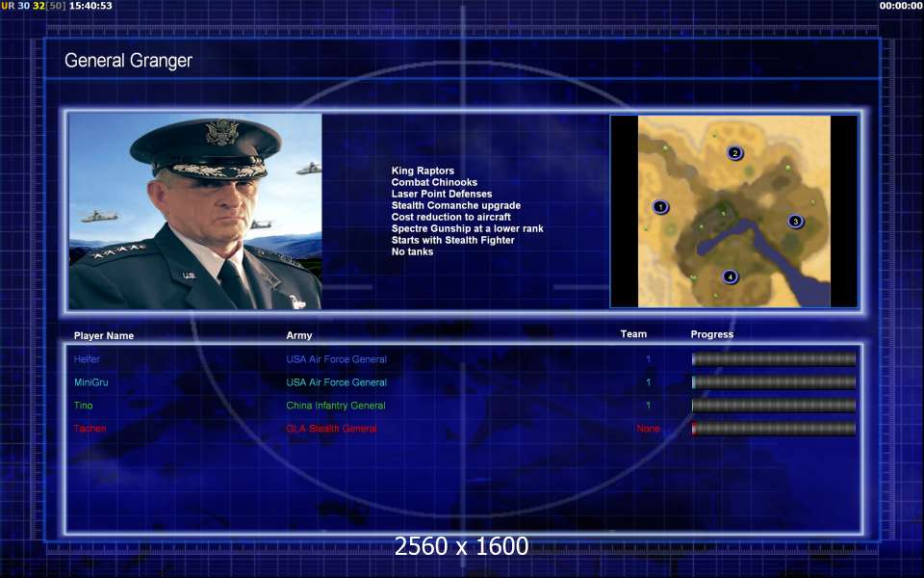
Task: Click the Stealth Comanche upgrade line
Action: [x=456, y=205]
